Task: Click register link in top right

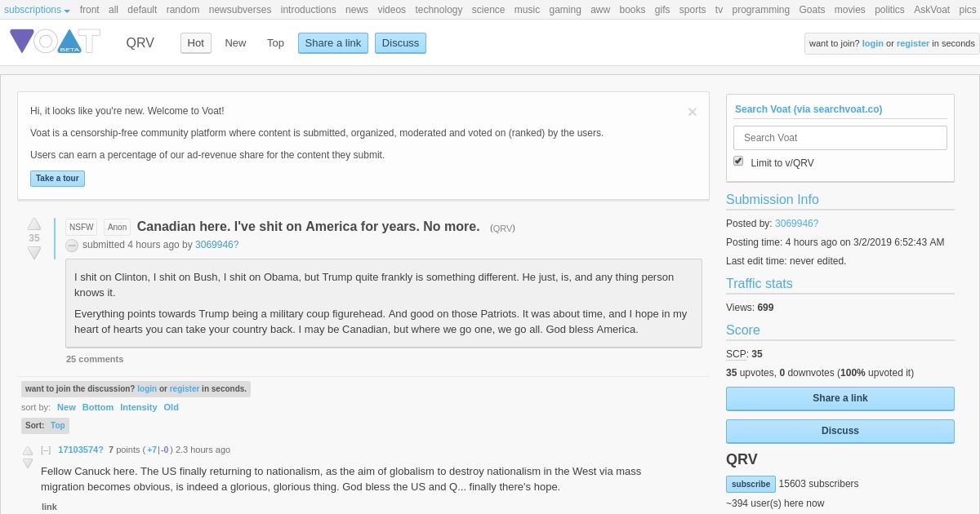Action: [x=913, y=43]
